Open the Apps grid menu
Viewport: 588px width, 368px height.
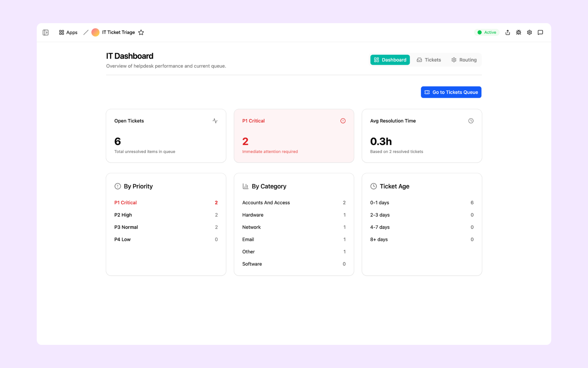point(62,32)
